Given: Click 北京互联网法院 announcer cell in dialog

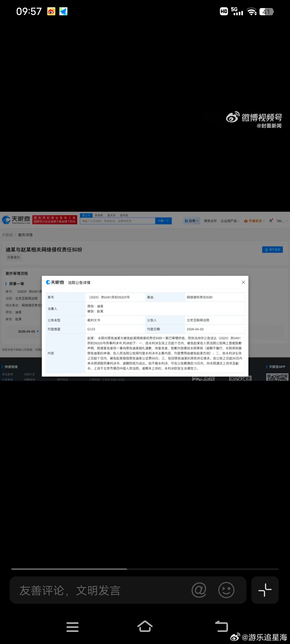Looking at the screenshot, I should (198, 320).
